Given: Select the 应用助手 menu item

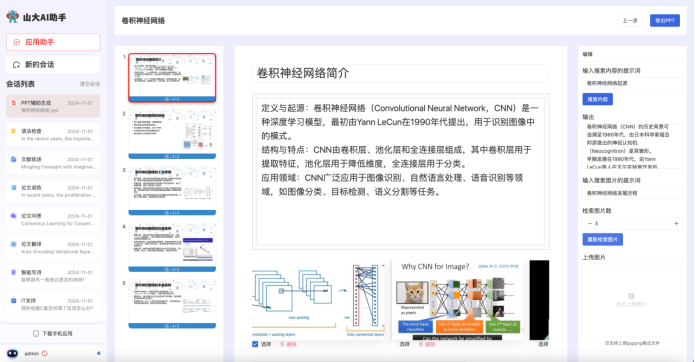Looking at the screenshot, I should coord(53,42).
